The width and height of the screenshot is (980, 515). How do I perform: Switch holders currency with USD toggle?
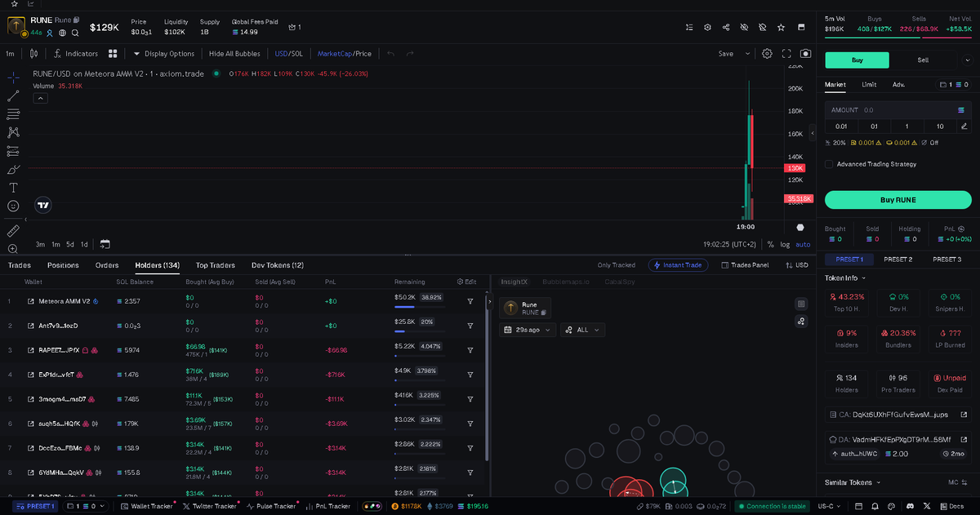click(x=796, y=265)
